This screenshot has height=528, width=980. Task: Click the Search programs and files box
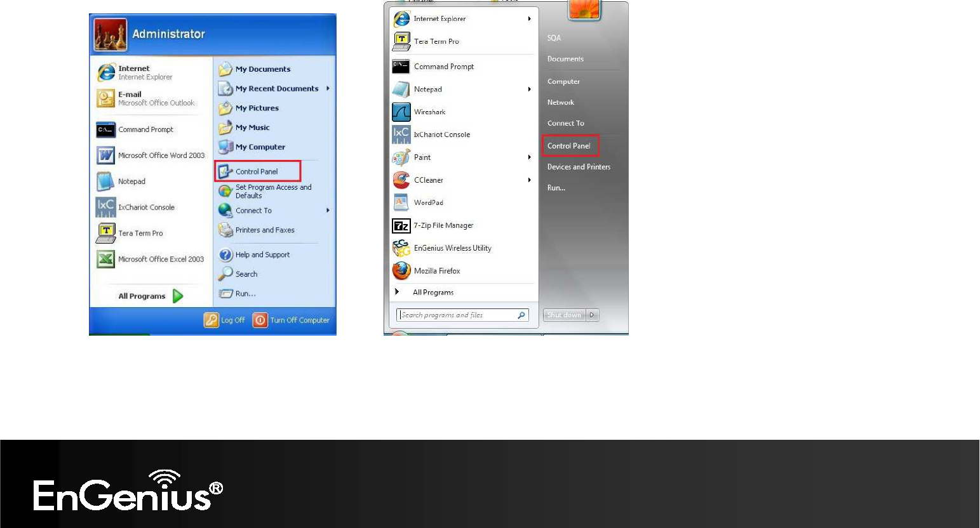tap(462, 315)
